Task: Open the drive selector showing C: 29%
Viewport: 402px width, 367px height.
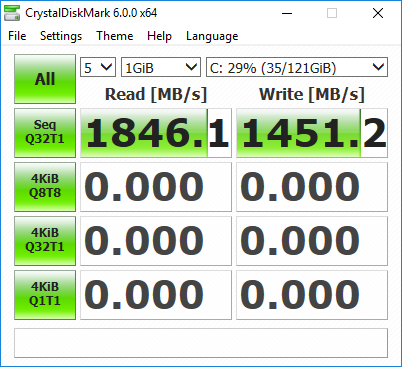Action: pos(297,67)
